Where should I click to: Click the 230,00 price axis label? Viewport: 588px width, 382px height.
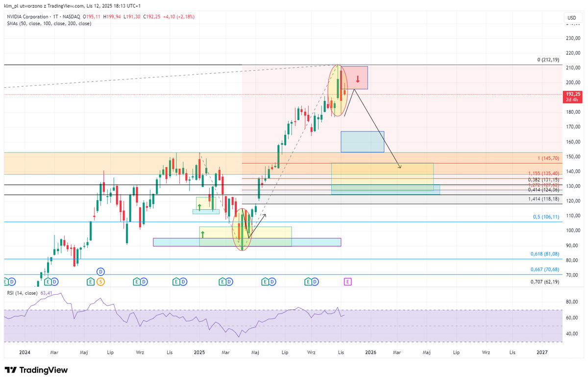[x=573, y=38]
